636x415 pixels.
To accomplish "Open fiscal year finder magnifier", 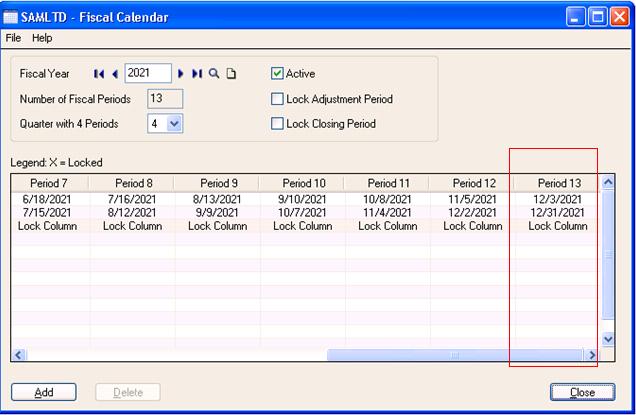I will click(x=214, y=74).
